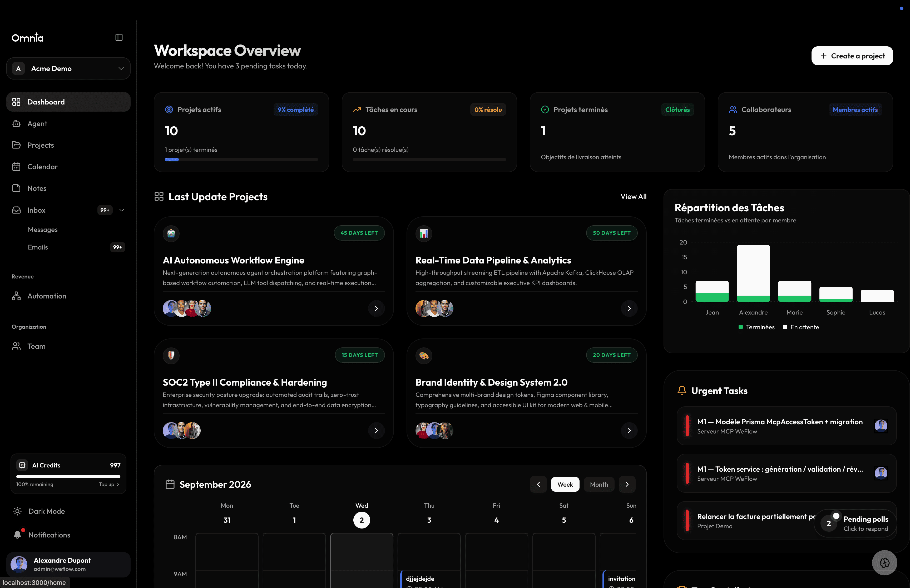Click the Automation workflow icon

(16, 296)
